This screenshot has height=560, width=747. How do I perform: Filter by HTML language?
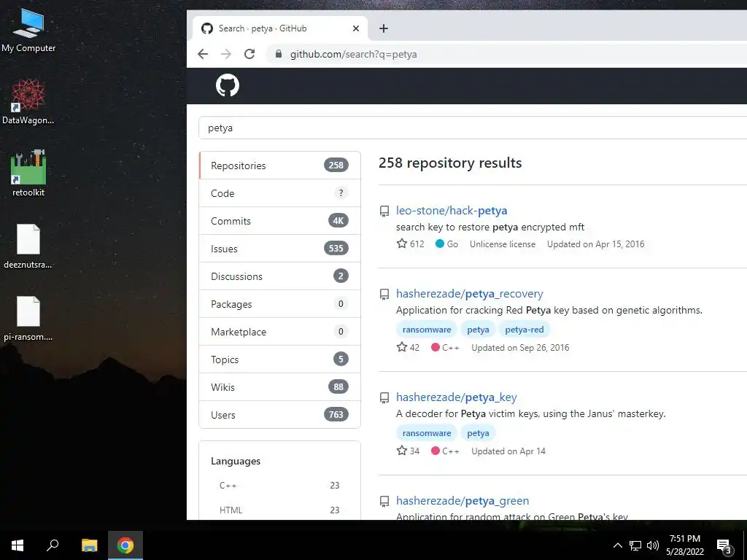pyautogui.click(x=279, y=510)
